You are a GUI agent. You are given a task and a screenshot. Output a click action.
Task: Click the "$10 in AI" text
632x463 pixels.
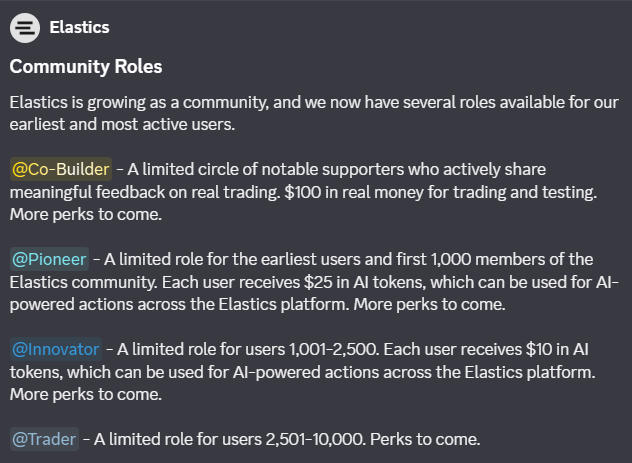(x=557, y=349)
